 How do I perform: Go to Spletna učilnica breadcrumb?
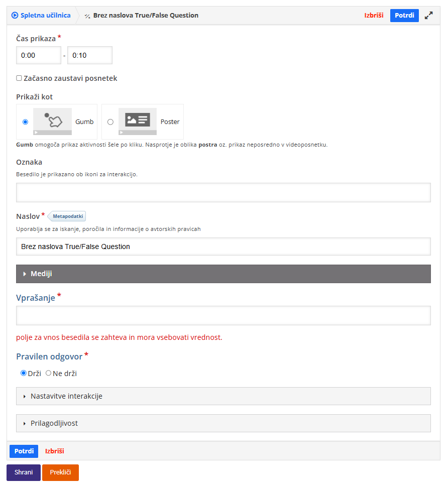click(45, 16)
